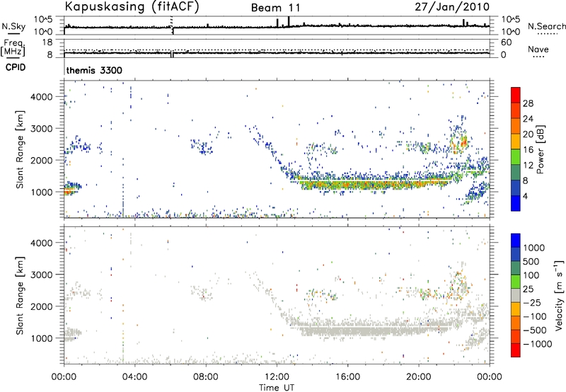Click the 'Time UT' axis title
Viewport: 566px width, 392px height.
point(277,388)
